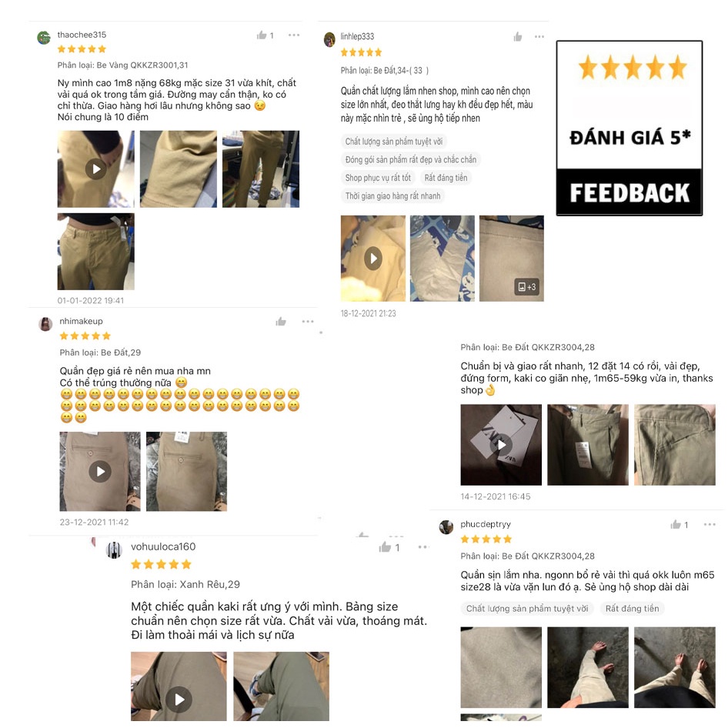The image size is (728, 728).
Task: Play thaochee315's first review video
Action: pyautogui.click(x=95, y=169)
